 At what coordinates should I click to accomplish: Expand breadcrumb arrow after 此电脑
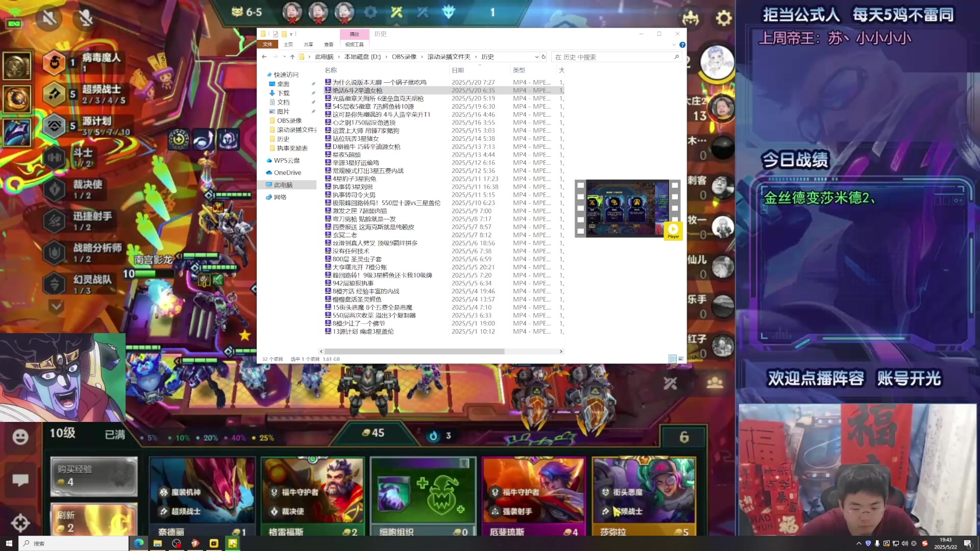[338, 57]
